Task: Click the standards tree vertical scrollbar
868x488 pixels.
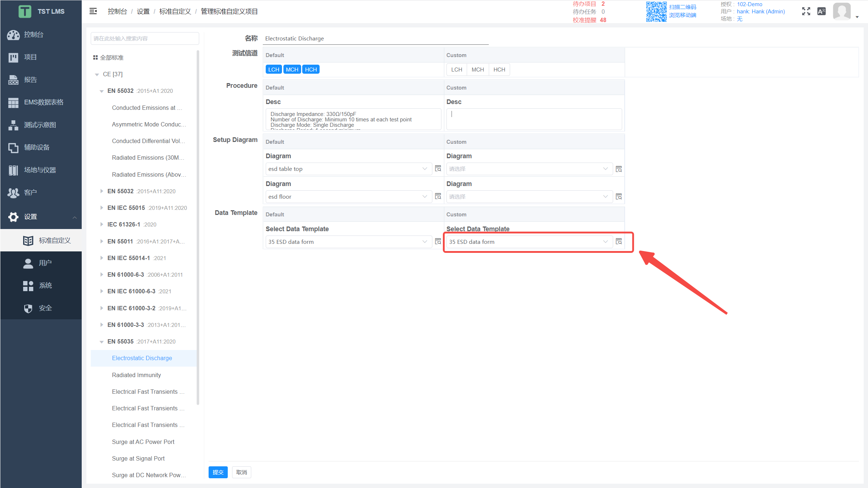Action: (x=198, y=228)
